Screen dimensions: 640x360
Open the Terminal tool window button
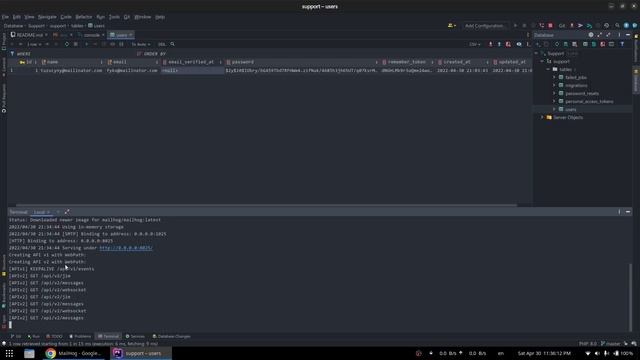coord(109,336)
